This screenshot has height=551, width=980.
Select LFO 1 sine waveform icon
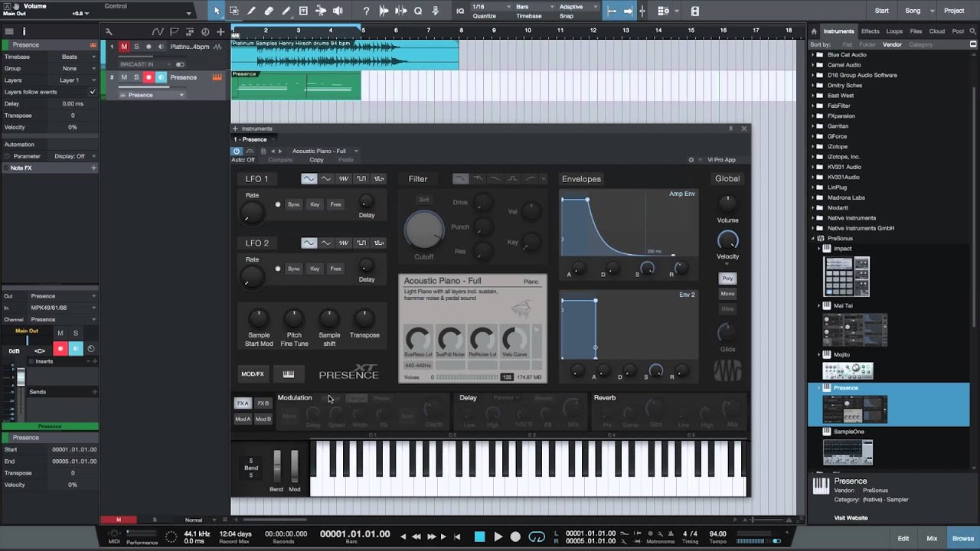(x=309, y=178)
